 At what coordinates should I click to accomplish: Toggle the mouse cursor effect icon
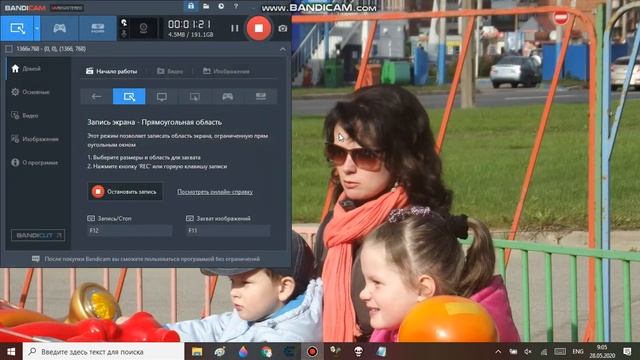(124, 23)
